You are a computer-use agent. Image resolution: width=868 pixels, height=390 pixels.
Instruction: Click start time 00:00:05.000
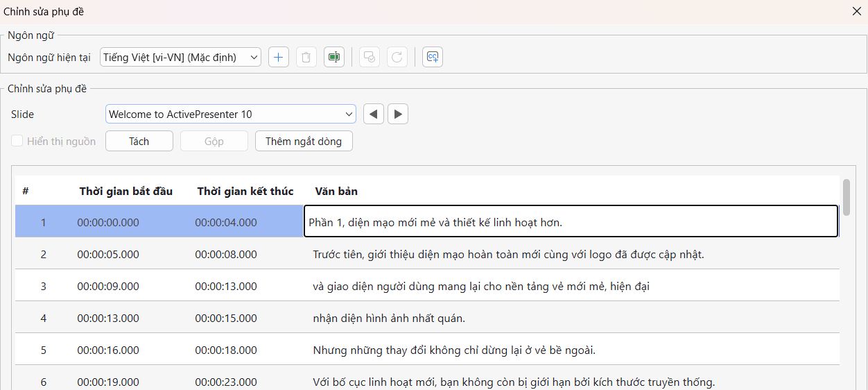(x=108, y=254)
